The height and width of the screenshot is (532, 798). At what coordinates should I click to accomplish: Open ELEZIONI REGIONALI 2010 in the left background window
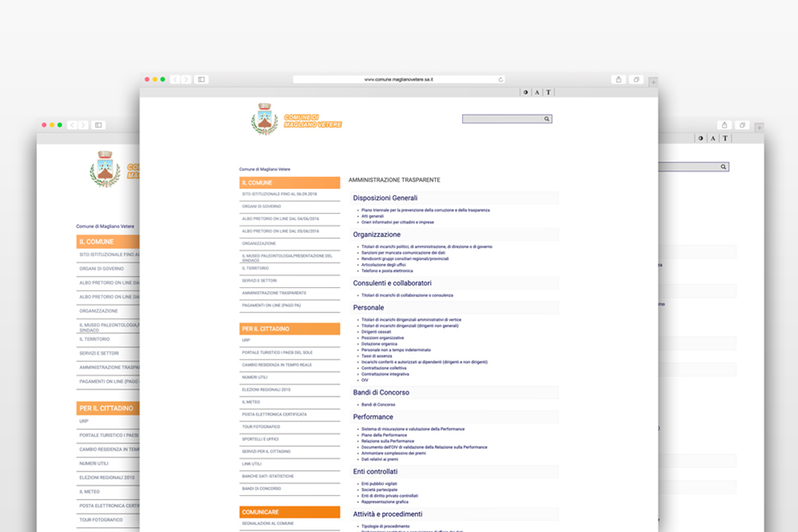(107, 478)
